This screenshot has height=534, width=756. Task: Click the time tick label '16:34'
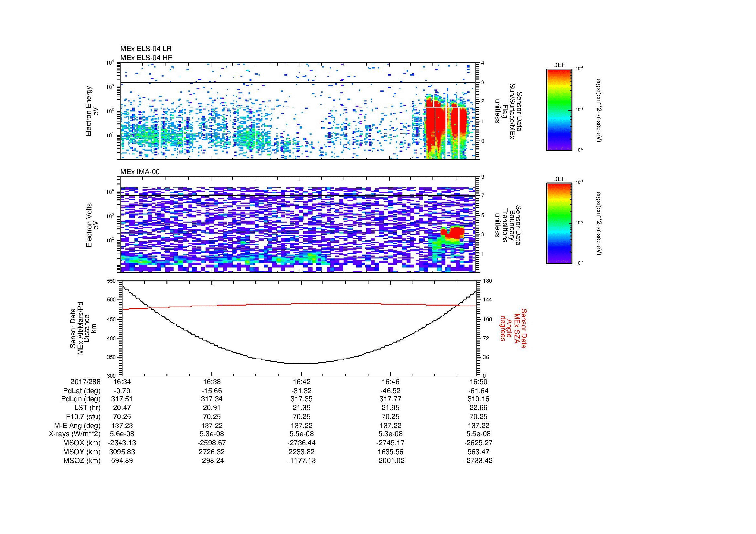pos(122,382)
